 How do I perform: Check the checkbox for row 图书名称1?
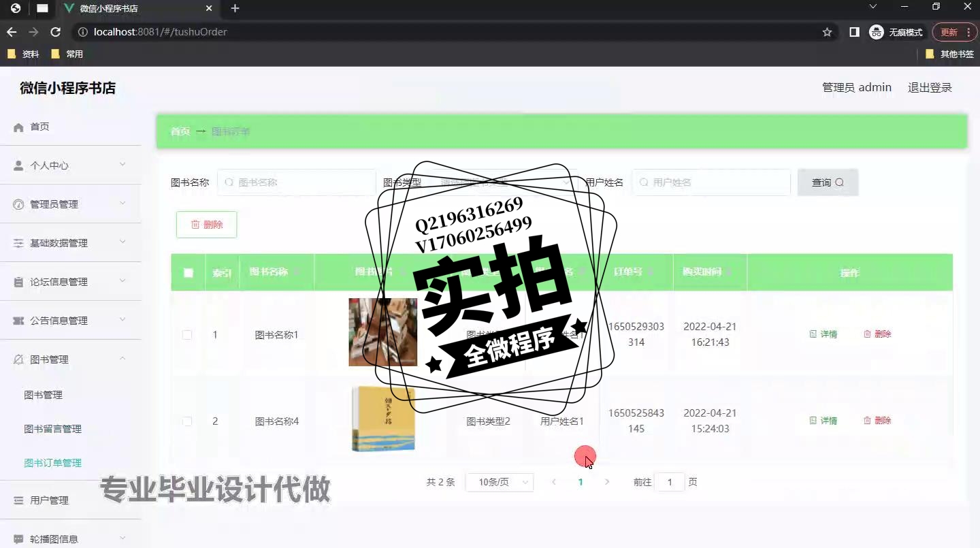pyautogui.click(x=187, y=335)
